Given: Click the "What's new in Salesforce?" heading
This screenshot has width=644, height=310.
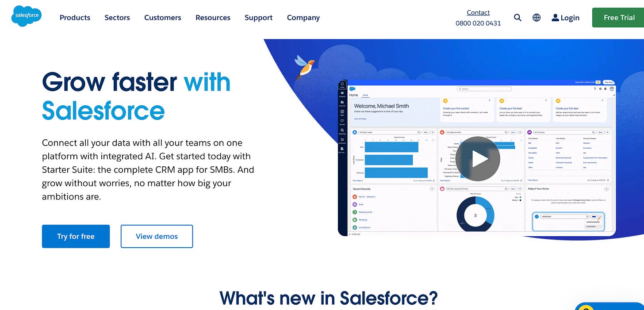Looking at the screenshot, I should click(x=329, y=298).
